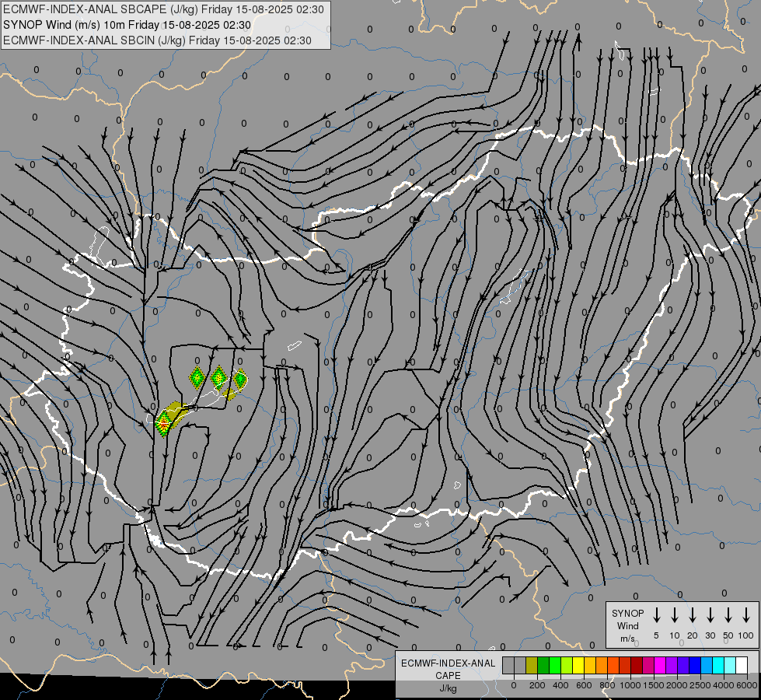This screenshot has width=761, height=700.
Task: Select the amber CAPE legend swatch
Action: click(590, 665)
